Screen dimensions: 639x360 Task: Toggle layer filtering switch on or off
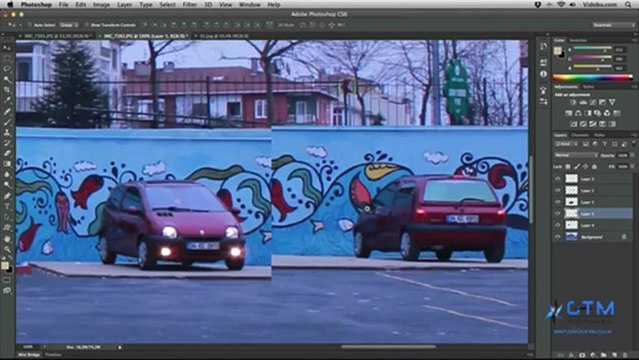[633, 144]
